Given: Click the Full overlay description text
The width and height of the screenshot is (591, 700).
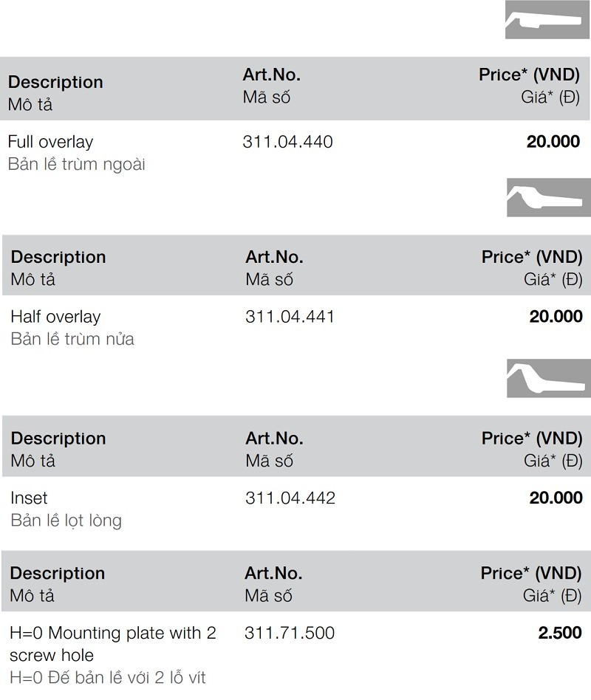Looking at the screenshot, I should pos(50,142).
